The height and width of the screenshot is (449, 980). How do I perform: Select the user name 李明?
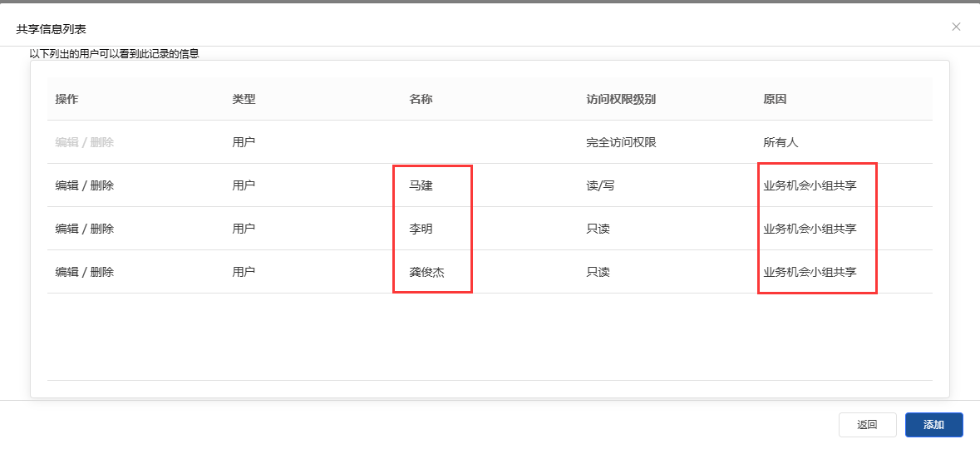(x=421, y=229)
